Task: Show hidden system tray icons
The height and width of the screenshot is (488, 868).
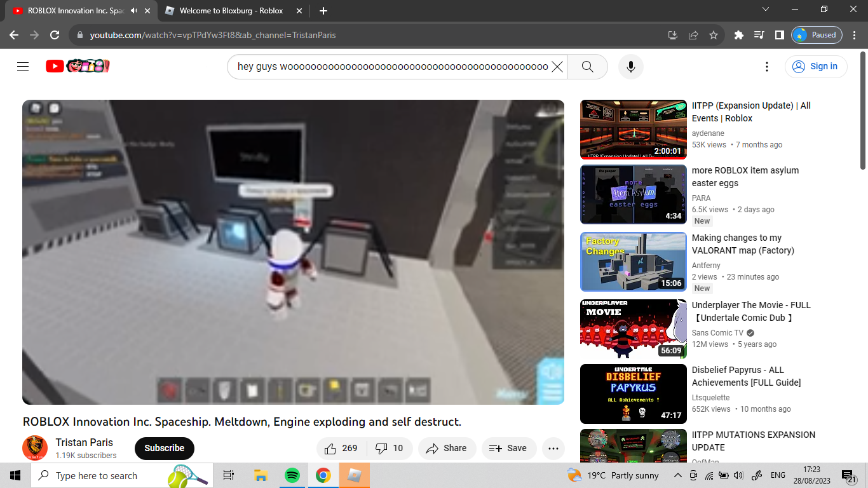Action: click(678, 475)
